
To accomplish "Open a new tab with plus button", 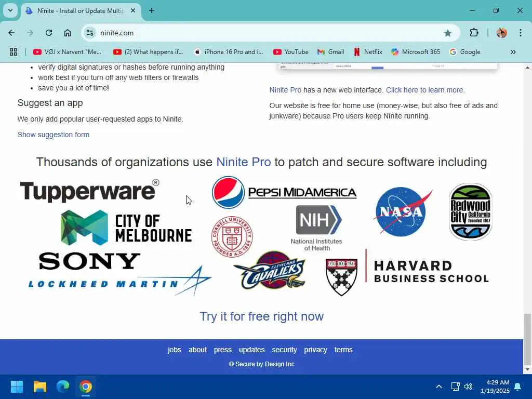I will coord(152,10).
